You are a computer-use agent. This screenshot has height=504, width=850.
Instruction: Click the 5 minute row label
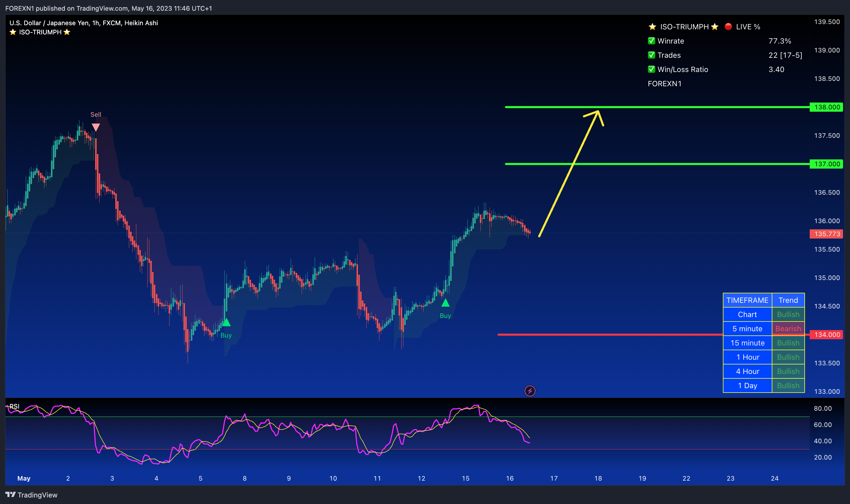coord(747,329)
